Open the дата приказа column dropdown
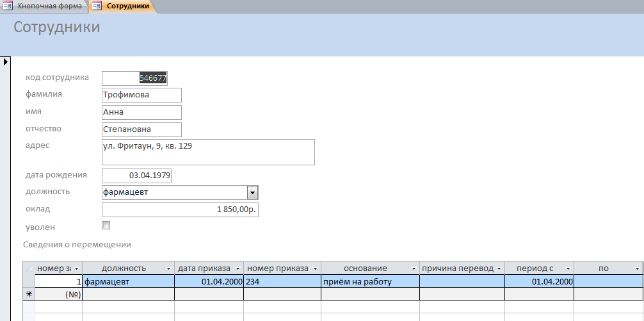644x321 pixels. point(237,268)
